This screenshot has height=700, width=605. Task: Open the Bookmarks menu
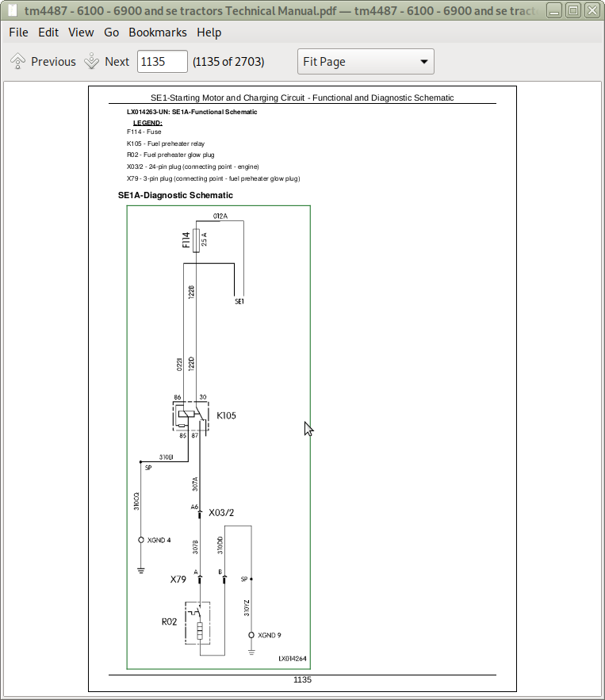click(158, 33)
